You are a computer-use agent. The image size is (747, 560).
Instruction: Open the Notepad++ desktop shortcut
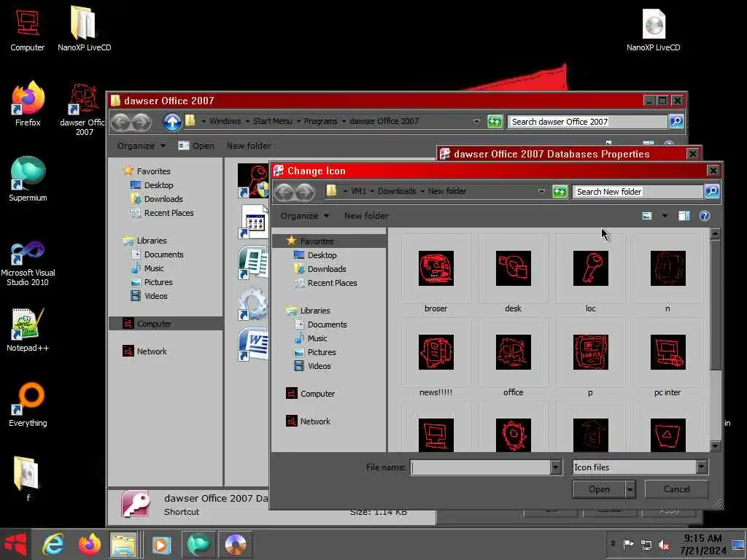28,330
